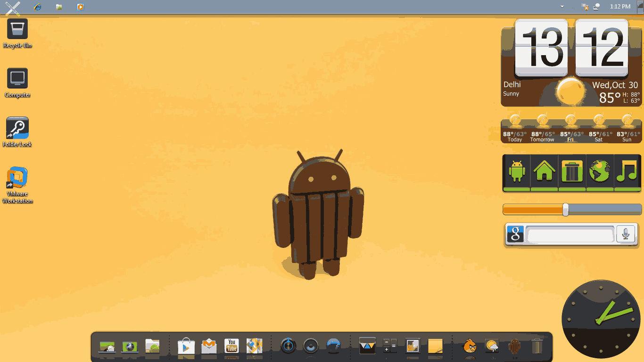Click the weather app icon in dock

[492, 346]
